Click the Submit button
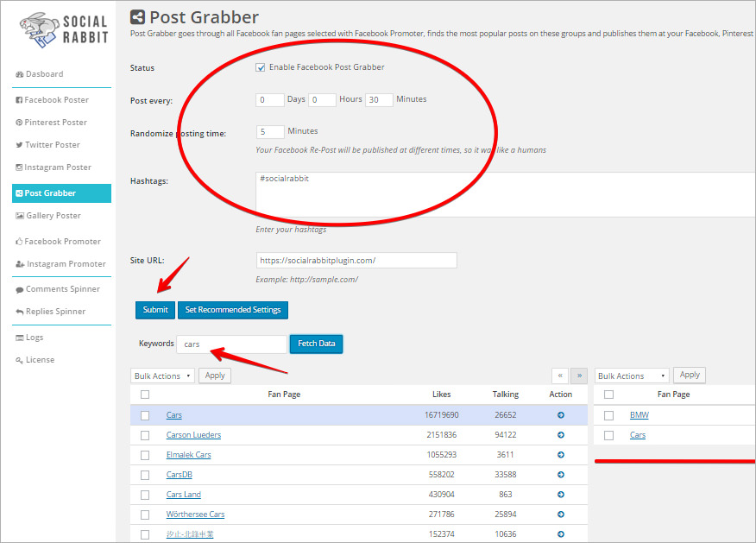The image size is (756, 543). (155, 310)
